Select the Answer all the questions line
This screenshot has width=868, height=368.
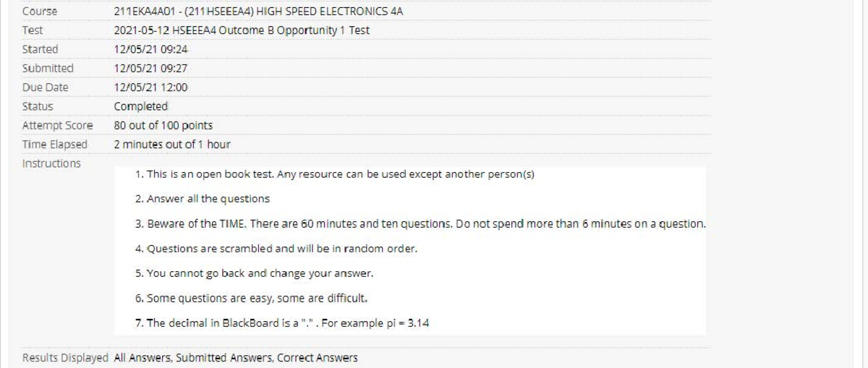202,199
